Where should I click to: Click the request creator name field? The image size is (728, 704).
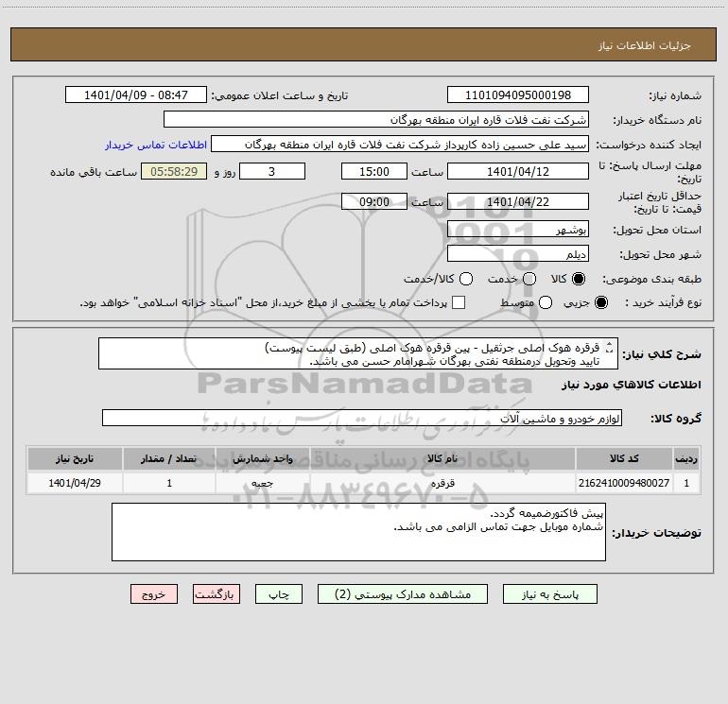coord(400,144)
